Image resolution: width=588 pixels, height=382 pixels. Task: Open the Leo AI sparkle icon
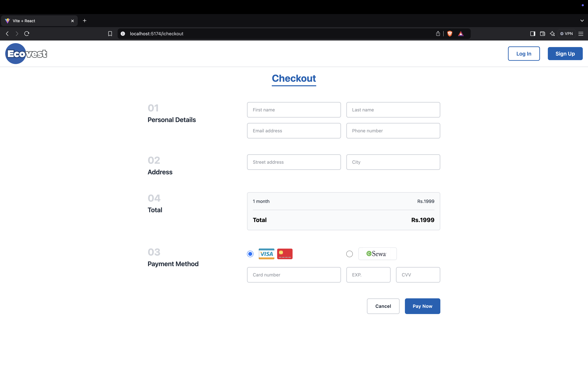[x=552, y=34]
